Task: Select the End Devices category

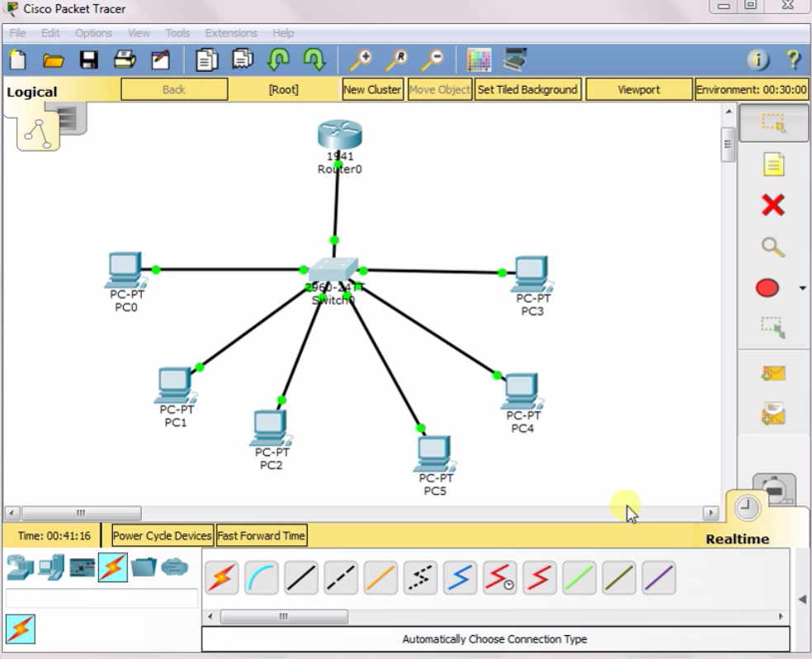Action: coord(51,567)
